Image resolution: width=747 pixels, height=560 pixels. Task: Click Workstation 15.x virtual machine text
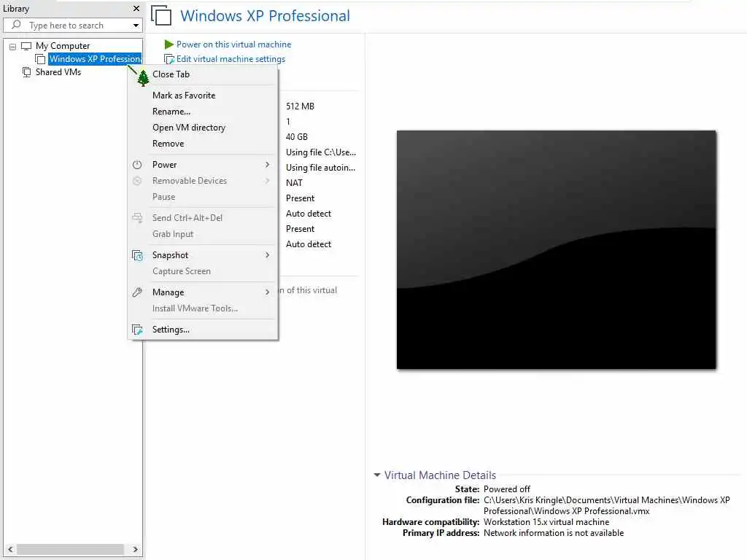point(546,522)
